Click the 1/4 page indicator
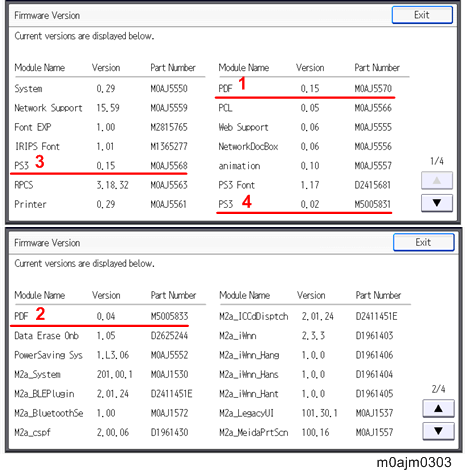The image size is (465, 472). [x=437, y=161]
